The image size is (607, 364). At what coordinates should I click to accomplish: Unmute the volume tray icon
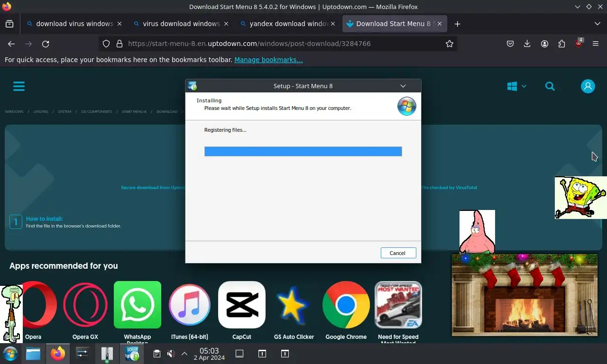click(x=171, y=354)
